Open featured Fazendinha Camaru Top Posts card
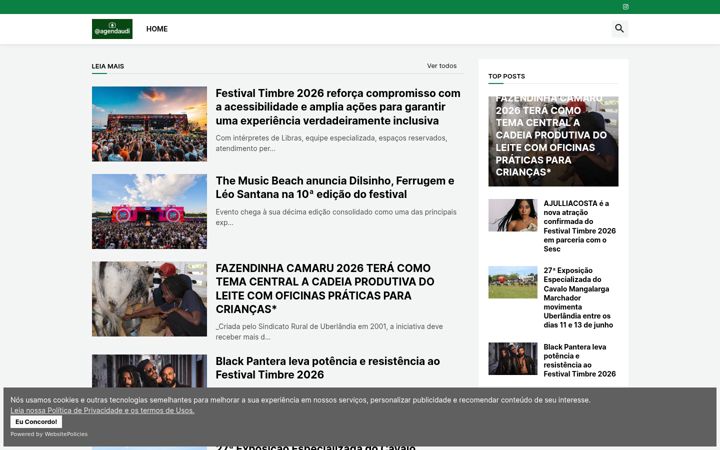 click(553, 141)
